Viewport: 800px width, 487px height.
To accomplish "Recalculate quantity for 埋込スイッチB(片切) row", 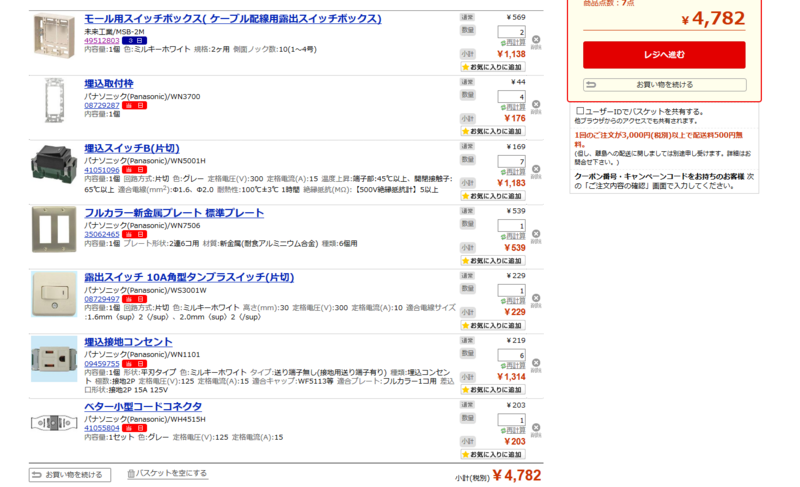I will click(513, 172).
